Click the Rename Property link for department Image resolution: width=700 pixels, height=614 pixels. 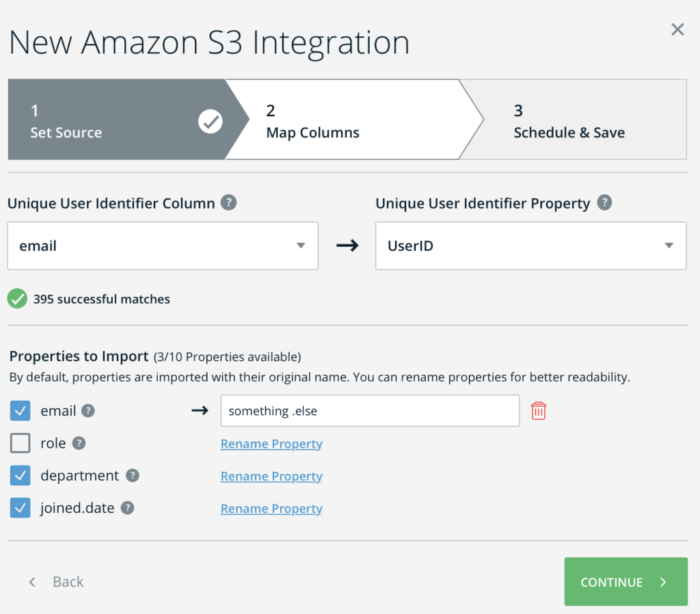coord(271,476)
